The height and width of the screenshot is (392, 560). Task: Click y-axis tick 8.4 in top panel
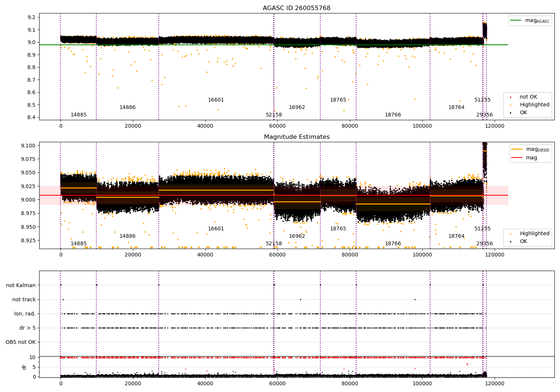(x=32, y=117)
